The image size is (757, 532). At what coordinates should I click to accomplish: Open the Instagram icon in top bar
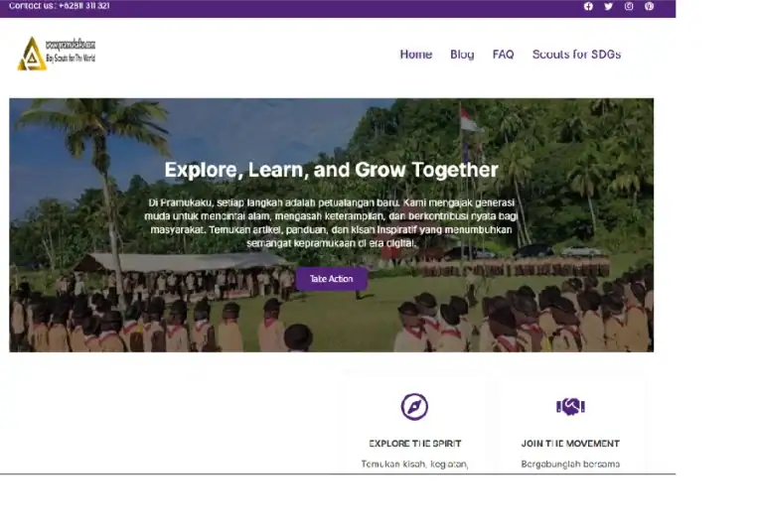tap(629, 6)
